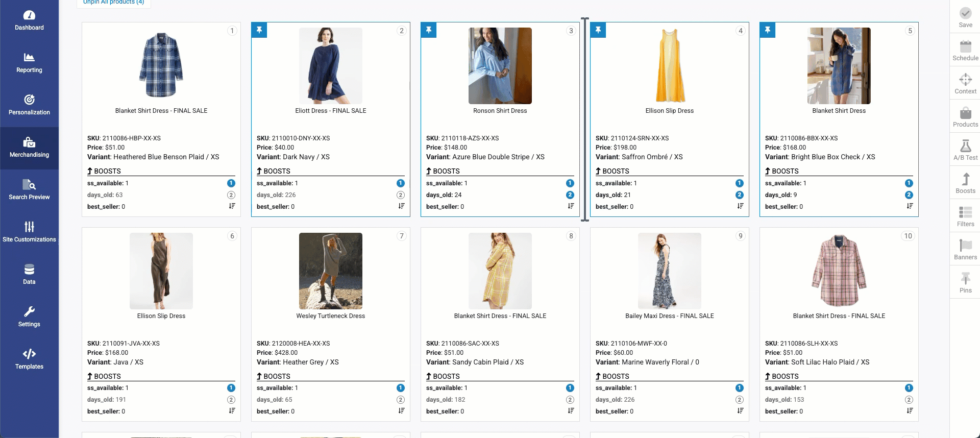Unpin the Eliott Dress product card
This screenshot has height=438, width=980.
[259, 30]
